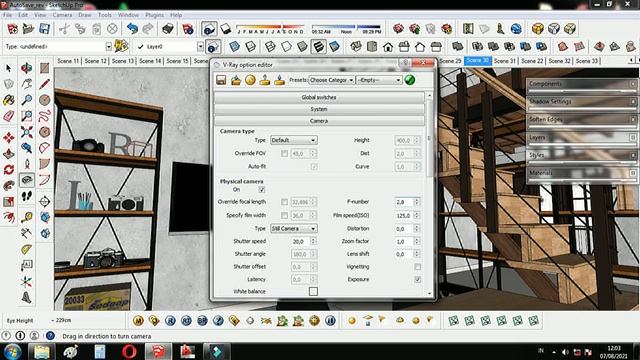The height and width of the screenshot is (360, 640).
Task: Toggle the Auto-fit checkbox
Action: click(314, 167)
